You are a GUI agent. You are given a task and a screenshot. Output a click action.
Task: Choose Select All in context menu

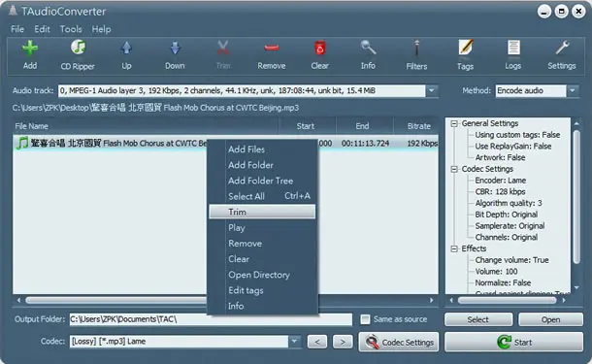click(x=262, y=196)
